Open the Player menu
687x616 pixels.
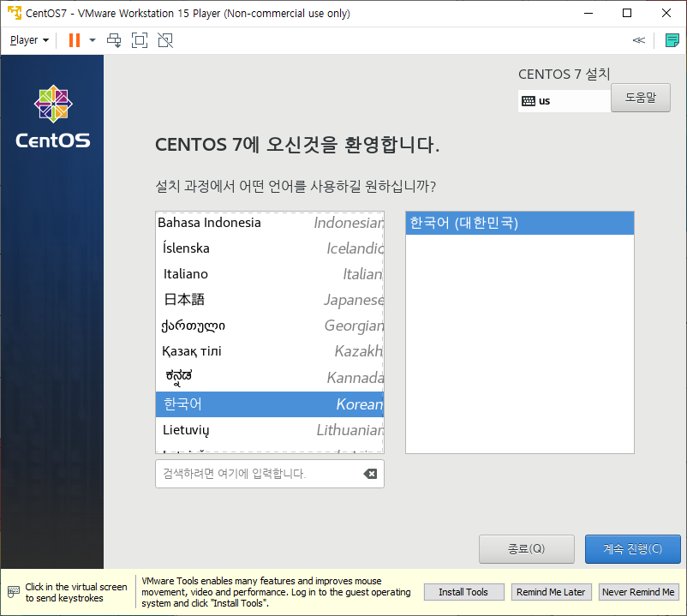point(29,40)
